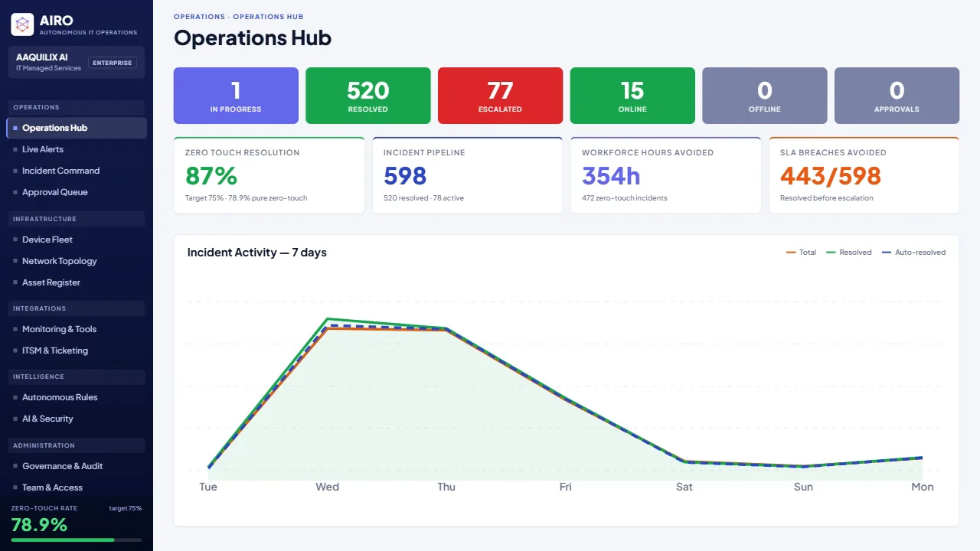Open the In Progress tile
Screen dimensions: 980x551
[x=236, y=96]
